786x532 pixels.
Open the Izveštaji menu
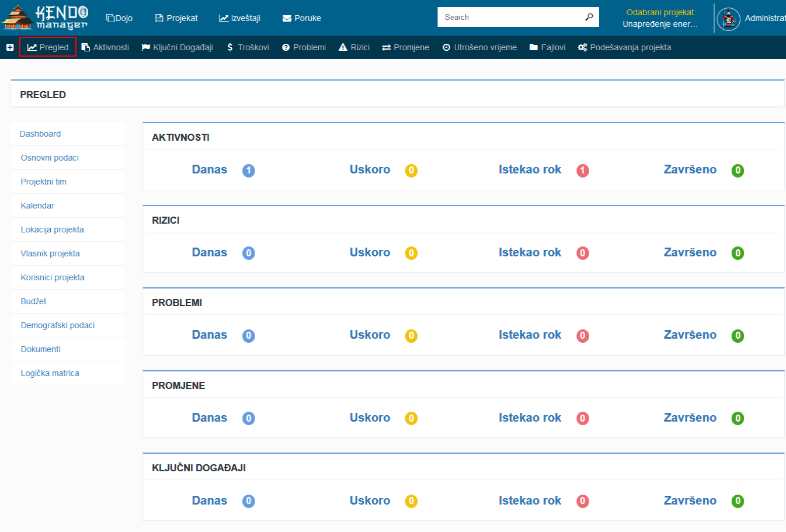pos(239,18)
